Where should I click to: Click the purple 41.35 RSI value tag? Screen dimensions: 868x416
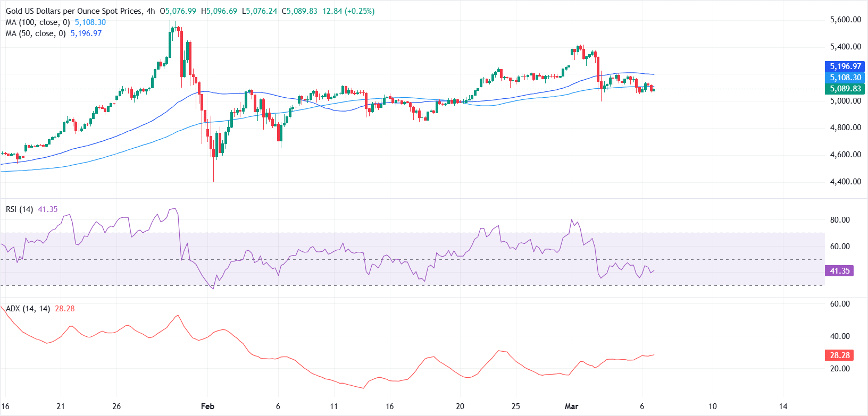[x=840, y=271]
